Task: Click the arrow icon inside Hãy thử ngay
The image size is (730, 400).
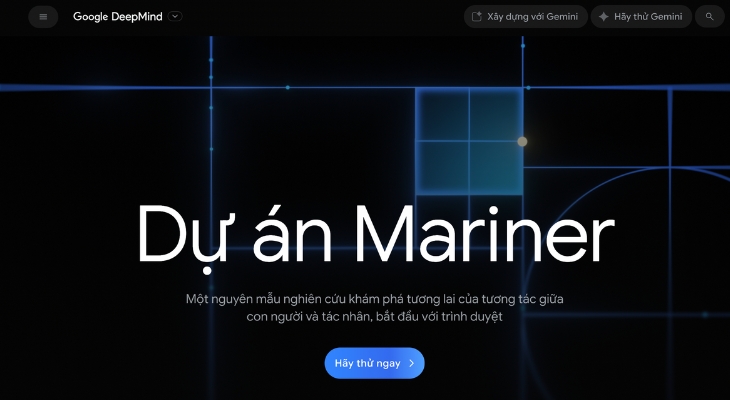Action: [411, 363]
